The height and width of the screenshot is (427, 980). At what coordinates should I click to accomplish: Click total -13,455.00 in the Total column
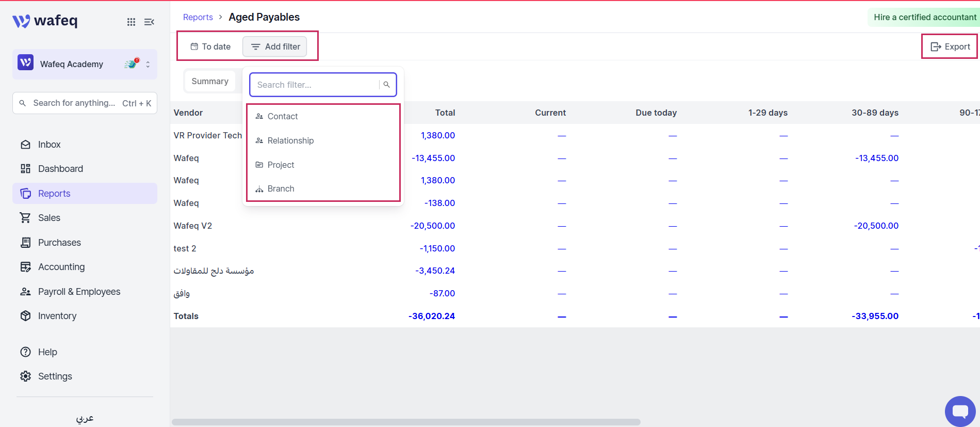coord(433,158)
